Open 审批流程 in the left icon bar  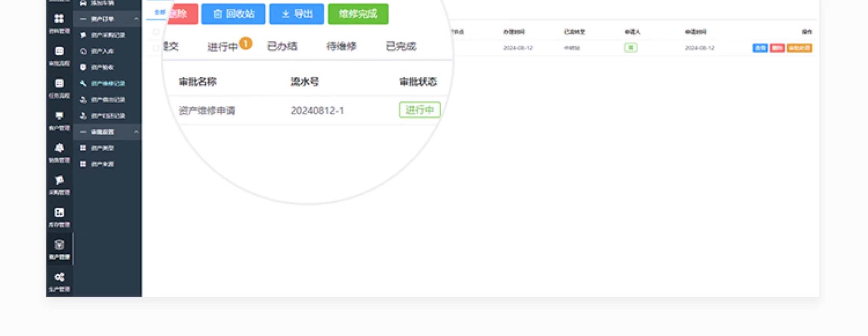[x=59, y=56]
